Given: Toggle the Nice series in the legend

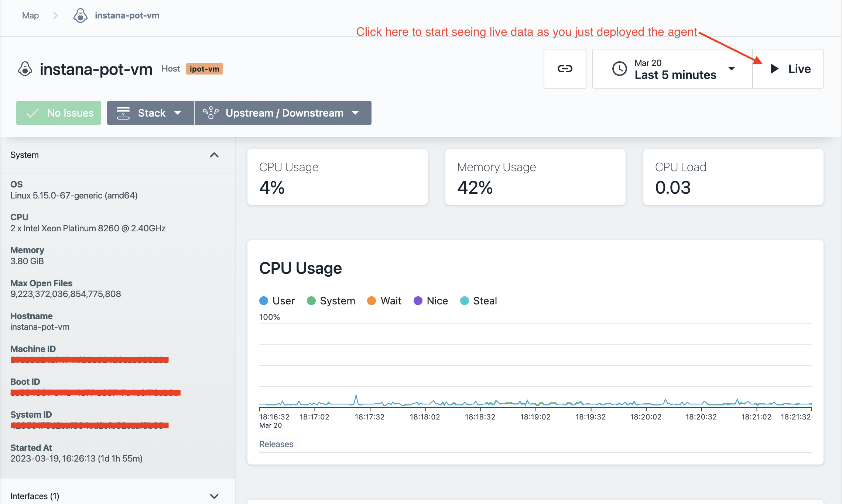Looking at the screenshot, I should point(431,301).
